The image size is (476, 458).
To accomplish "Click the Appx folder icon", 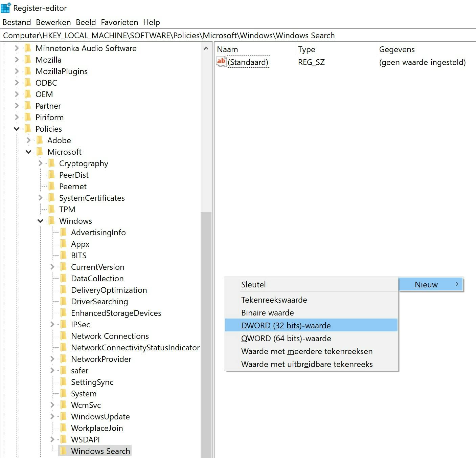I will [64, 244].
